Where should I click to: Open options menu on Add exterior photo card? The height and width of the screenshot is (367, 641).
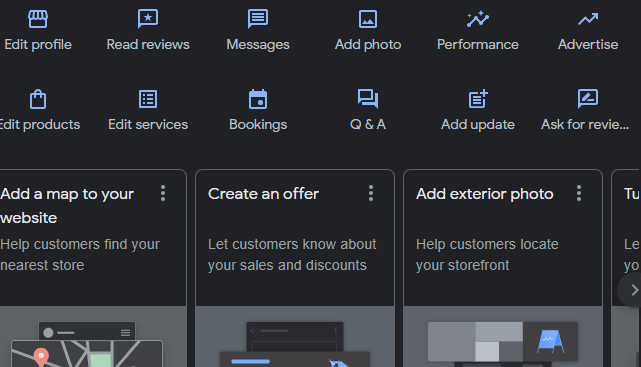(x=579, y=193)
